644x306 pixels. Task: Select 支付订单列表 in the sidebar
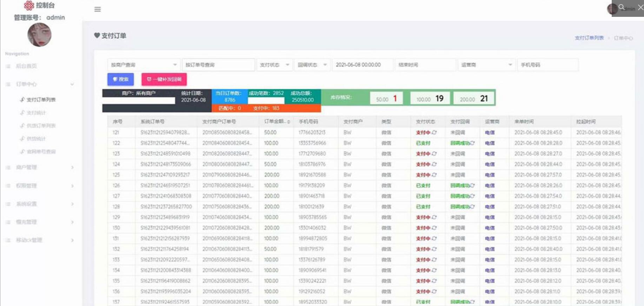click(41, 100)
